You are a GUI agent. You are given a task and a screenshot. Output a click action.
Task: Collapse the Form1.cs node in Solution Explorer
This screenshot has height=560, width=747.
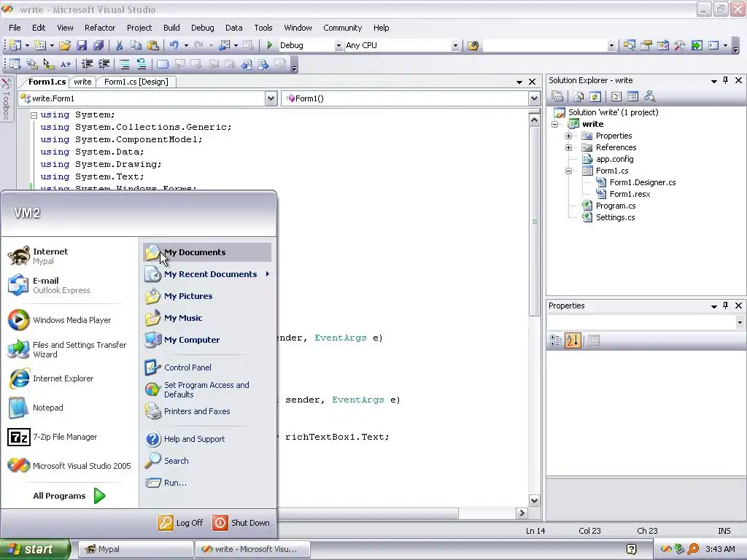tap(568, 171)
